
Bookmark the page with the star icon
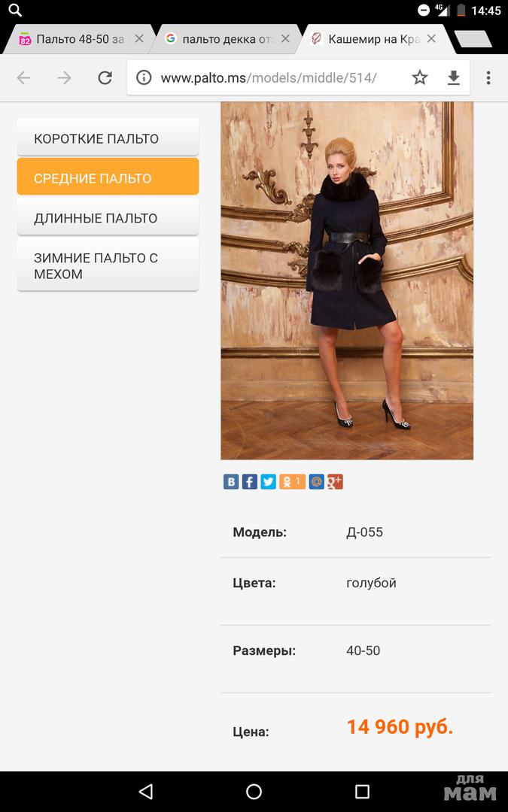click(420, 77)
